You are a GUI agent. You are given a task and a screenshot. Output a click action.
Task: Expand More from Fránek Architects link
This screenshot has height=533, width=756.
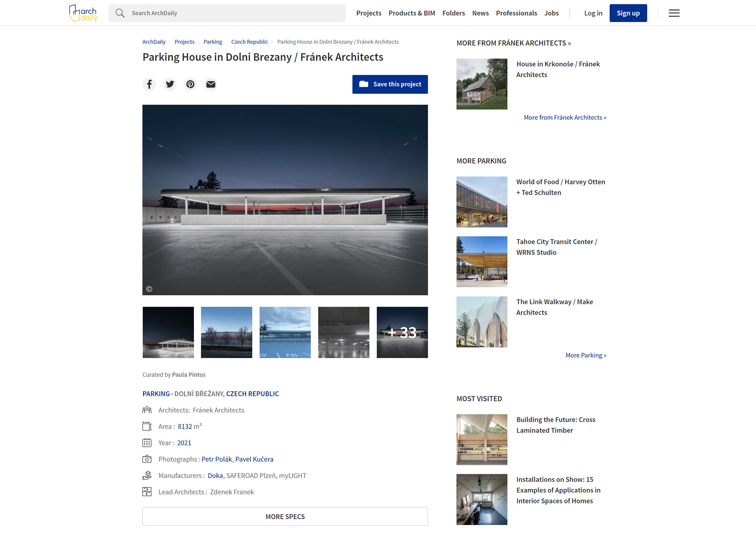565,117
